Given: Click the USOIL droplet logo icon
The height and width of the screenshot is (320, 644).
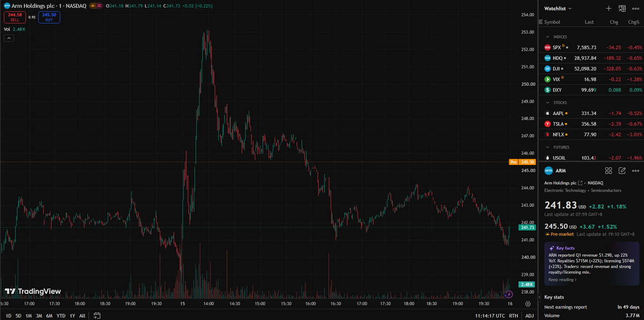Looking at the screenshot, I should coord(547,158).
